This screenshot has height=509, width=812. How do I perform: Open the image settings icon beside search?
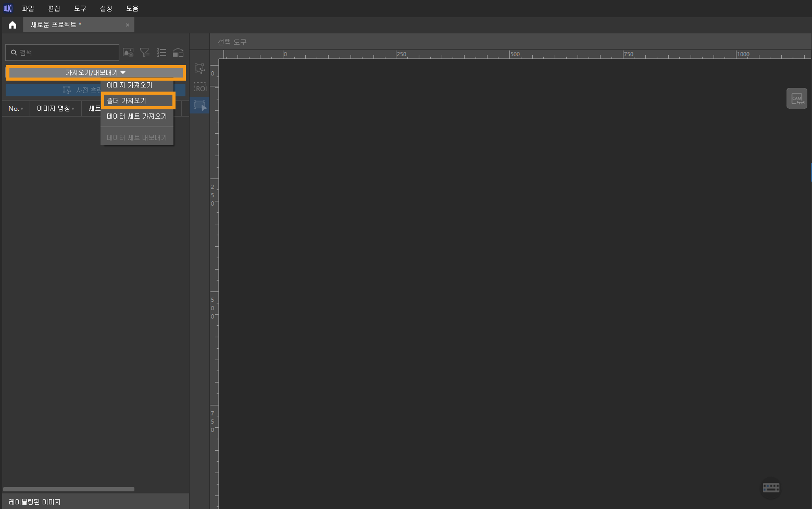pos(128,53)
